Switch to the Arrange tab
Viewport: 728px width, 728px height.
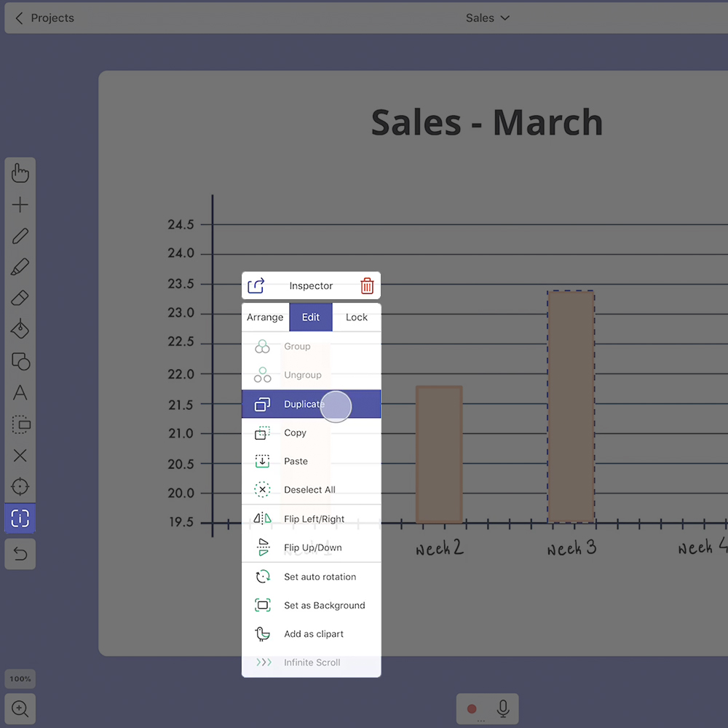265,317
